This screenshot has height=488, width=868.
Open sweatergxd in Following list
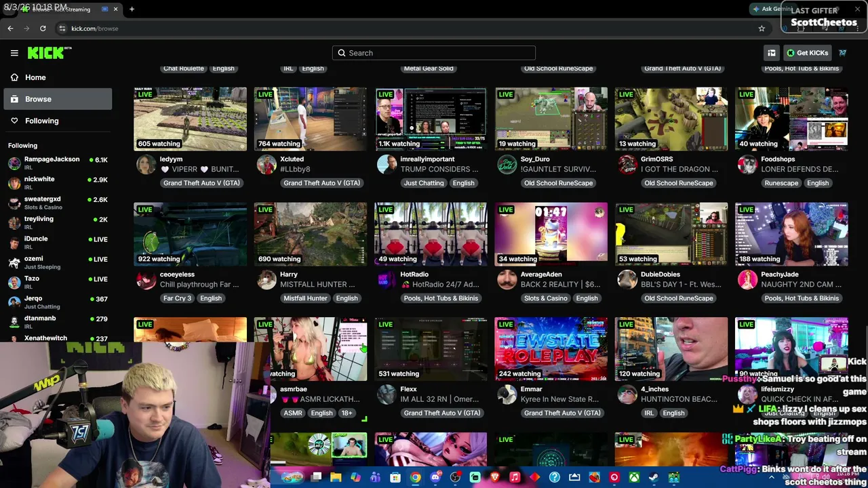[58, 203]
